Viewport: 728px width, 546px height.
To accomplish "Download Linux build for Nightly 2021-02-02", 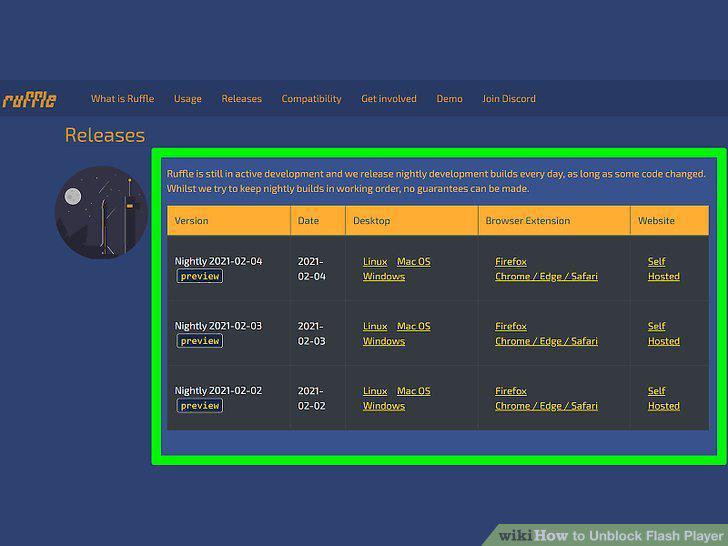I will (x=375, y=391).
